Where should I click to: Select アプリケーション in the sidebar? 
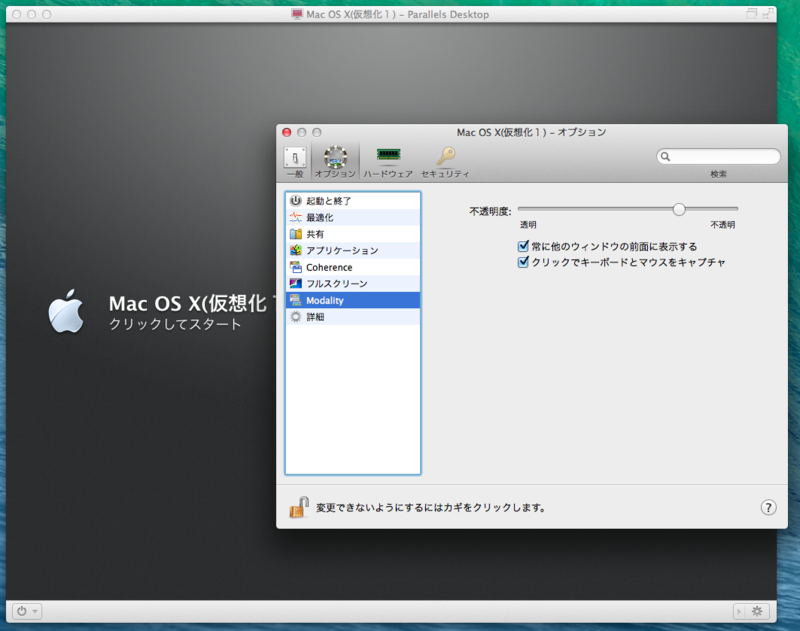(x=353, y=250)
